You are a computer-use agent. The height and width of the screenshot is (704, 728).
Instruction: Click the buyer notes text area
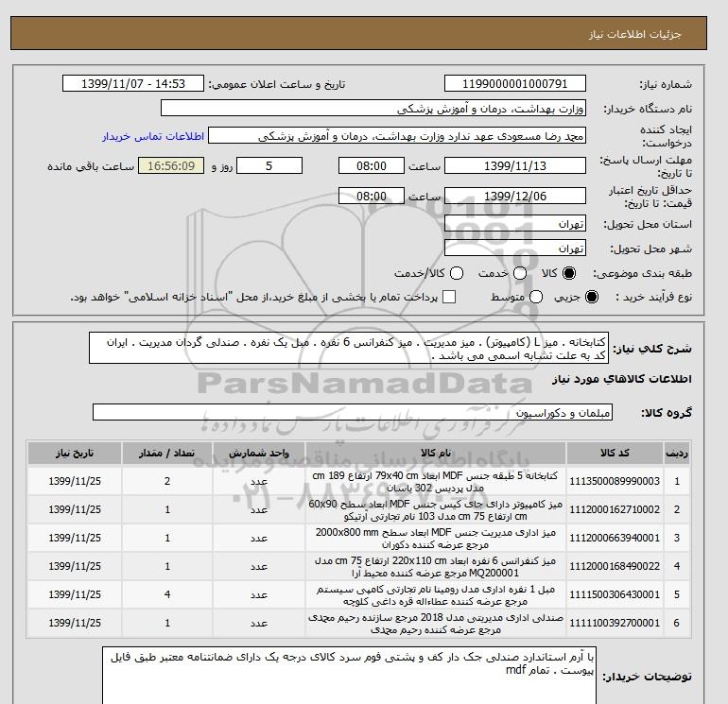(x=349, y=676)
